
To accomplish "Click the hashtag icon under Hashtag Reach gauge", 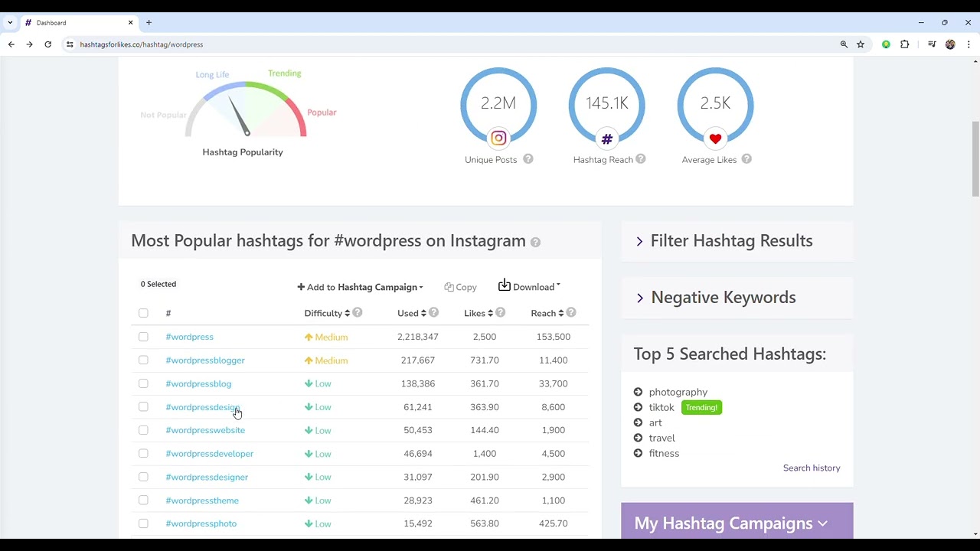I will [x=607, y=139].
